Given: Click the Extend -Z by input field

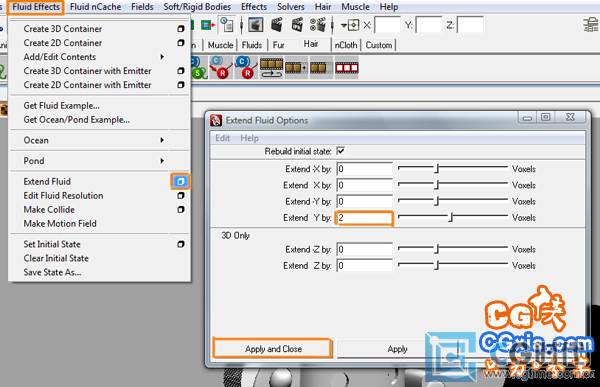Looking at the screenshot, I should pos(365,249).
